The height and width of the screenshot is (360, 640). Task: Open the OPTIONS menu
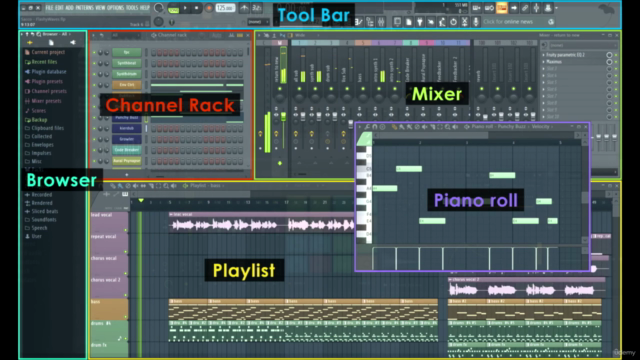115,8
